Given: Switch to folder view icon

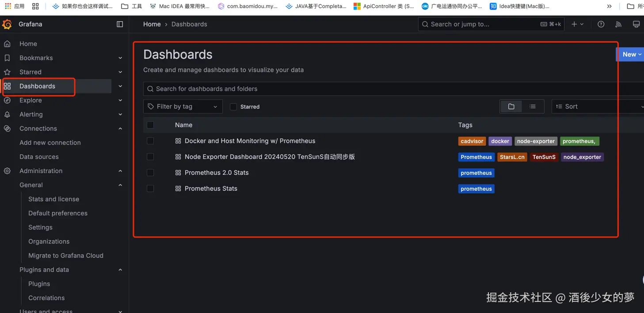Looking at the screenshot, I should [511, 106].
